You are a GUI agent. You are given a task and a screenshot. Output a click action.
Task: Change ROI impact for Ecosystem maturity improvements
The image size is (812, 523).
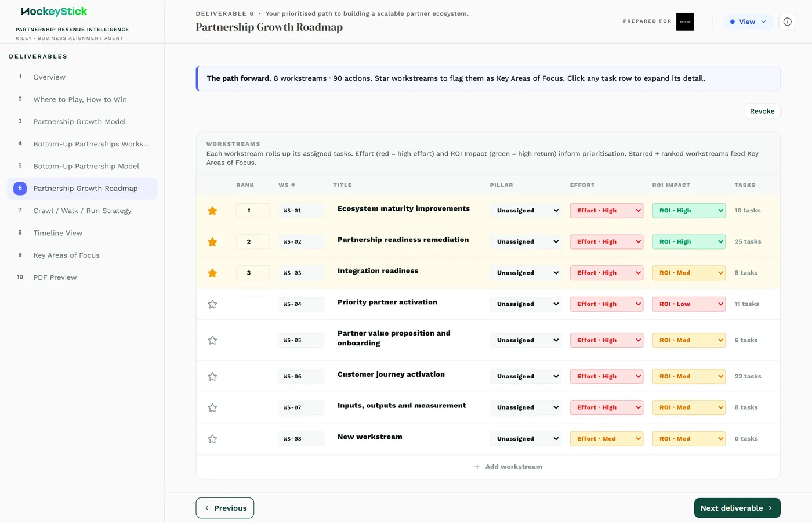click(689, 211)
